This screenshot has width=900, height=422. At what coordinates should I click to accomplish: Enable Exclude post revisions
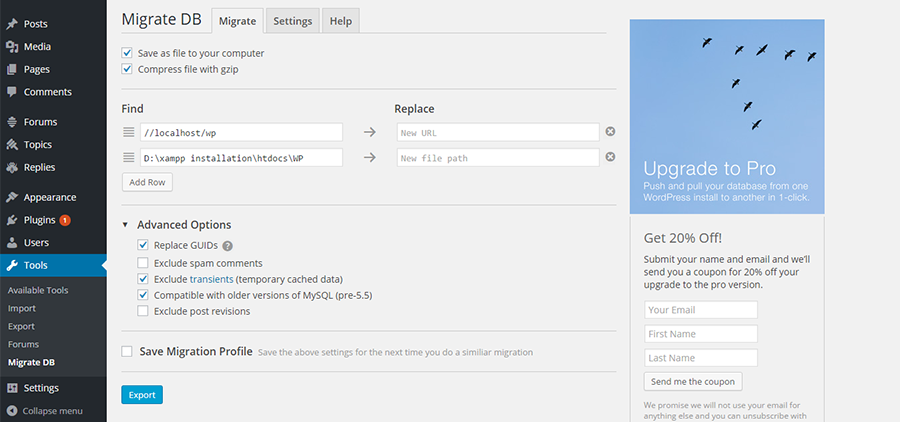[143, 311]
